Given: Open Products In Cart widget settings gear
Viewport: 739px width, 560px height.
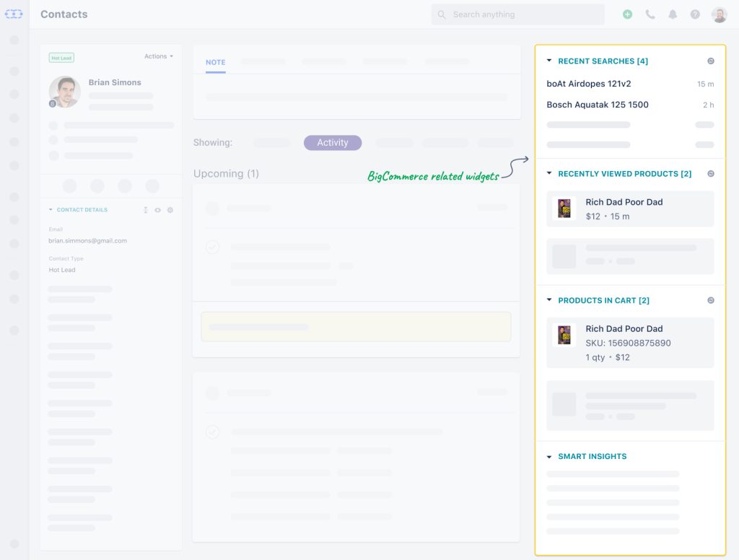Looking at the screenshot, I should coord(710,299).
